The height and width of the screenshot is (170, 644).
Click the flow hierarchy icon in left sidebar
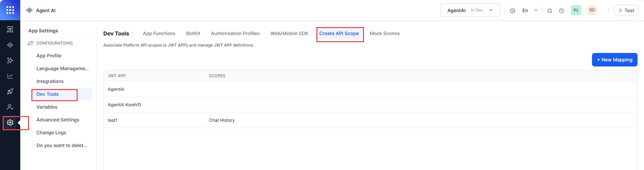point(10,30)
